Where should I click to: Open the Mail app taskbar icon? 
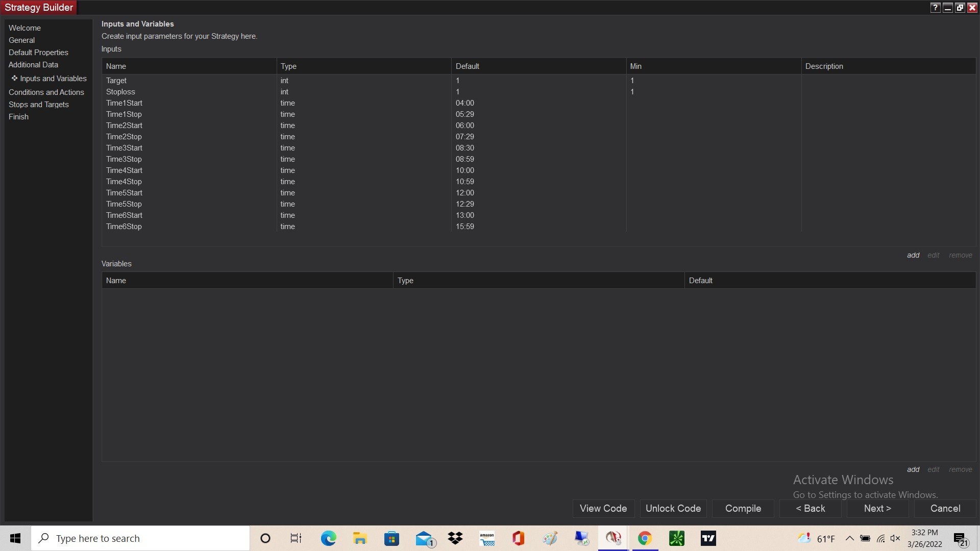tap(424, 538)
